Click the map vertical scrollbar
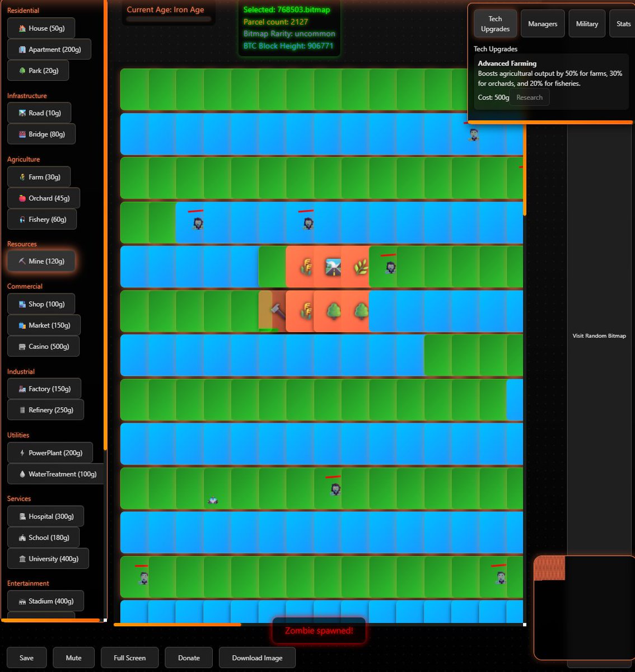 click(x=525, y=169)
